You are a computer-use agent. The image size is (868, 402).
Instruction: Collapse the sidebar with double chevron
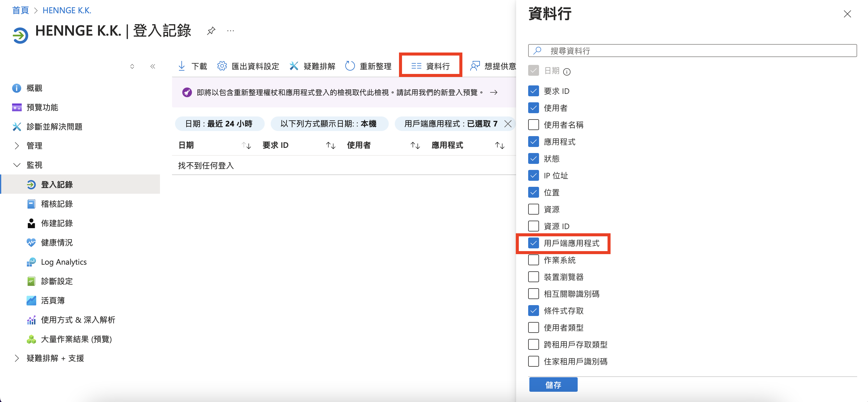pos(153,66)
